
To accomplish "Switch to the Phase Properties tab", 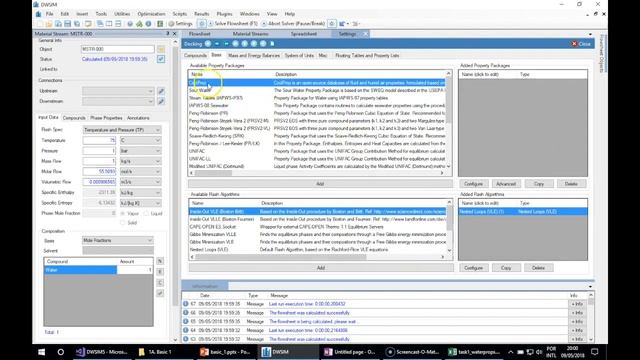I will click(106, 118).
